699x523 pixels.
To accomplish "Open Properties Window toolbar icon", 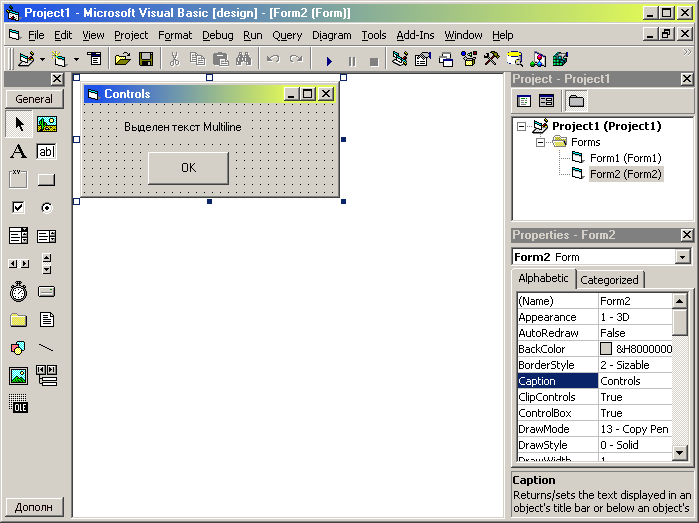I will pyautogui.click(x=423, y=59).
